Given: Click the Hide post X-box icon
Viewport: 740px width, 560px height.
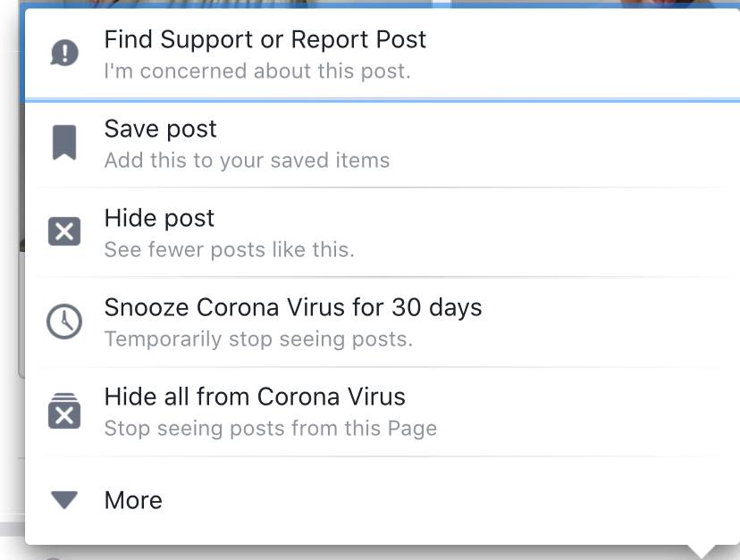Looking at the screenshot, I should [x=64, y=231].
